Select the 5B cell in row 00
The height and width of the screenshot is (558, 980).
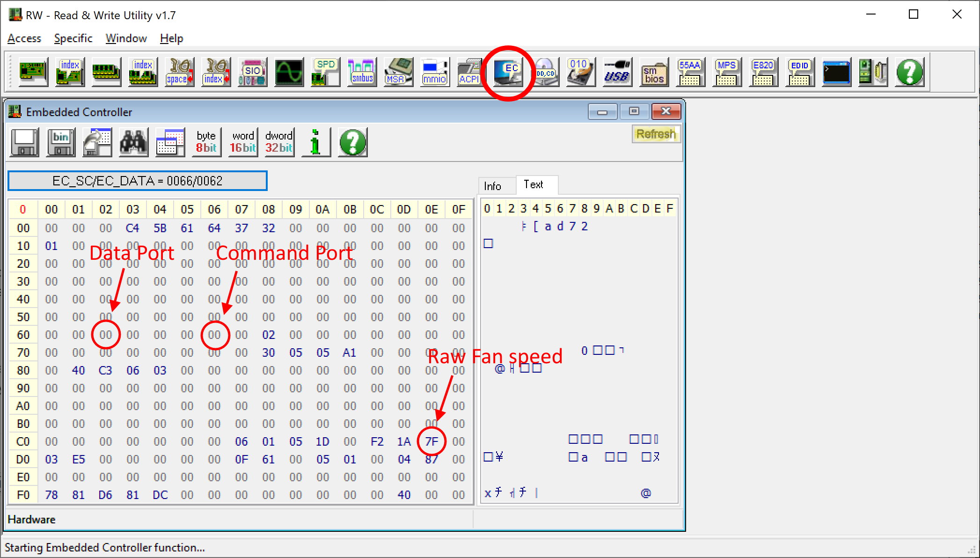(160, 228)
